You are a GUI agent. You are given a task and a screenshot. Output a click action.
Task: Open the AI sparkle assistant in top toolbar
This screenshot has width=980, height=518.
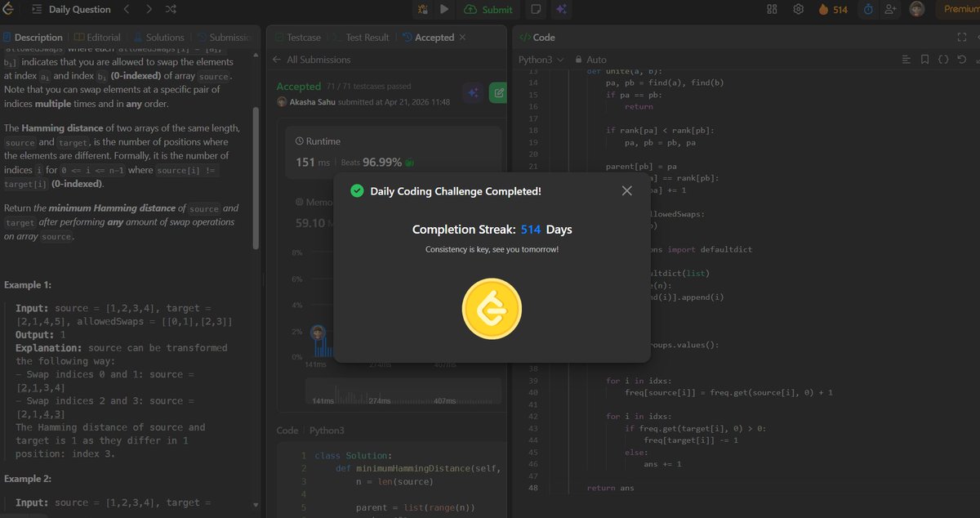560,10
